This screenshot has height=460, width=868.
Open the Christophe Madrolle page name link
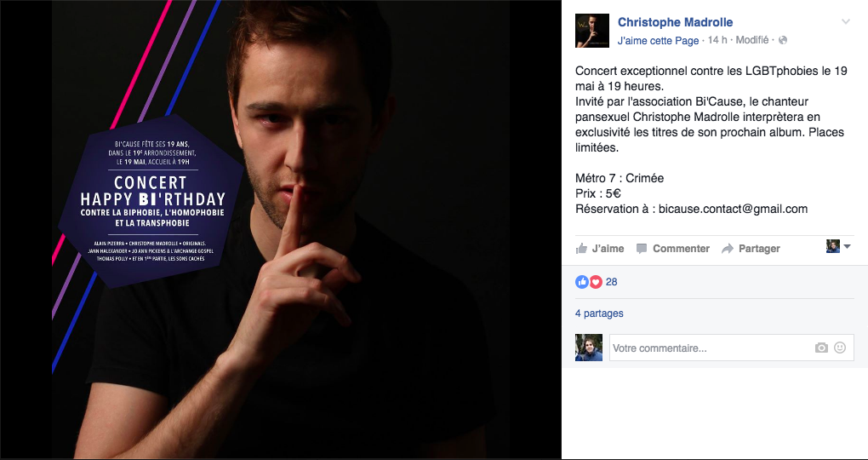(x=675, y=22)
